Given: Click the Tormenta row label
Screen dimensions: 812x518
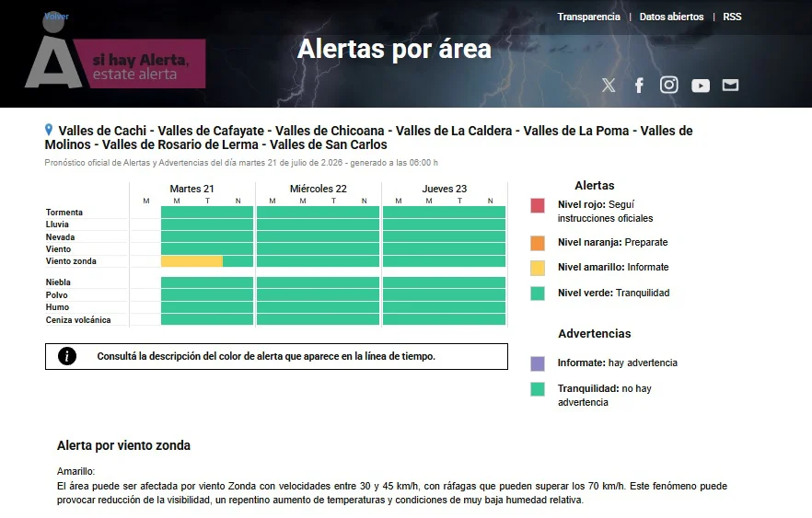Looking at the screenshot, I should 64,213.
